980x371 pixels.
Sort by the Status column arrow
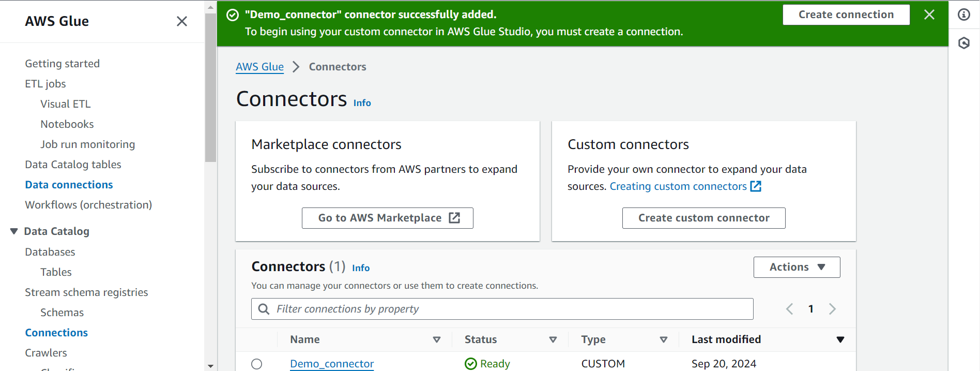[553, 339]
